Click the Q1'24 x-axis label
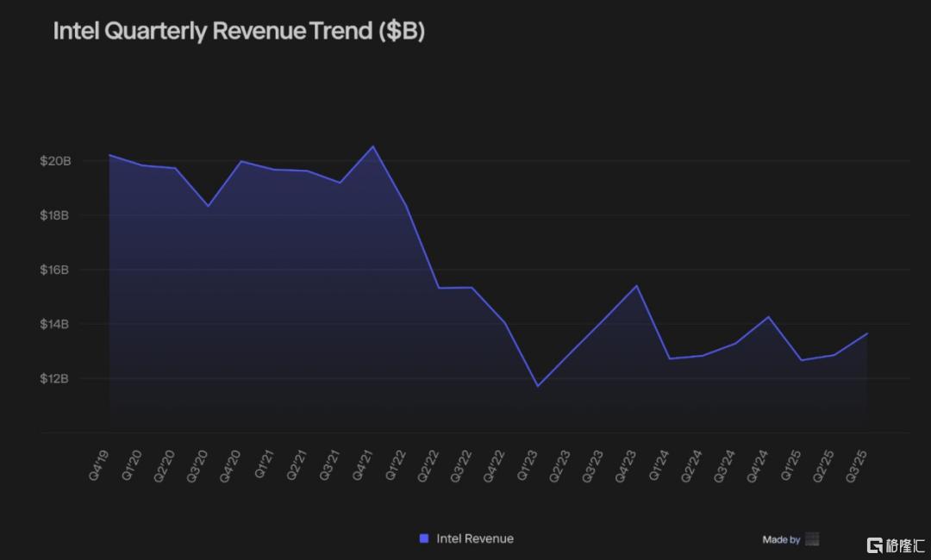 (x=661, y=465)
